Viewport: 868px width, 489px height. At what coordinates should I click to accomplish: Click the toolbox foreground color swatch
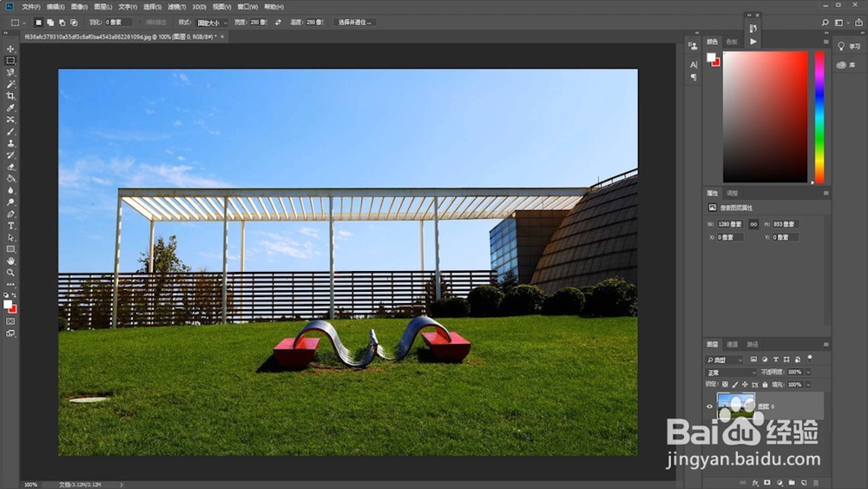tap(8, 304)
